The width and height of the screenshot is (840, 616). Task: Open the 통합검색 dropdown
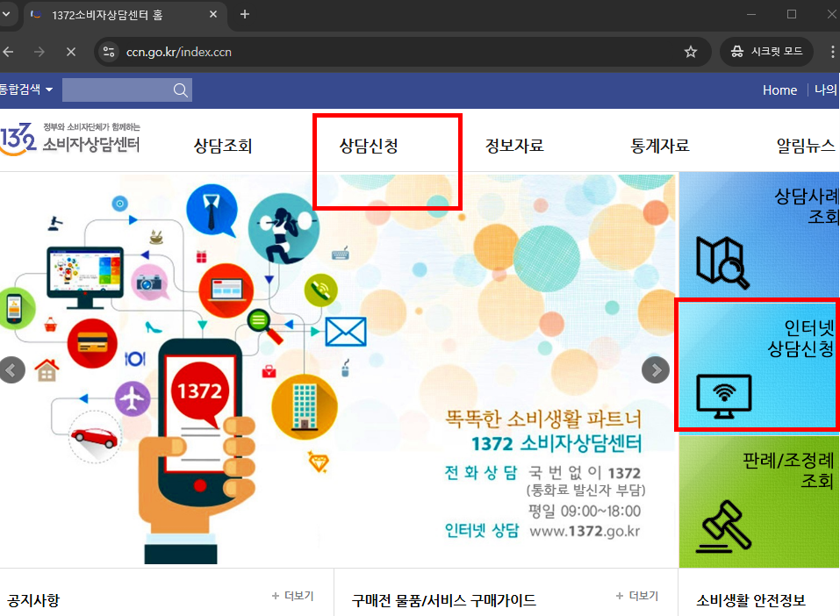pyautogui.click(x=26, y=90)
